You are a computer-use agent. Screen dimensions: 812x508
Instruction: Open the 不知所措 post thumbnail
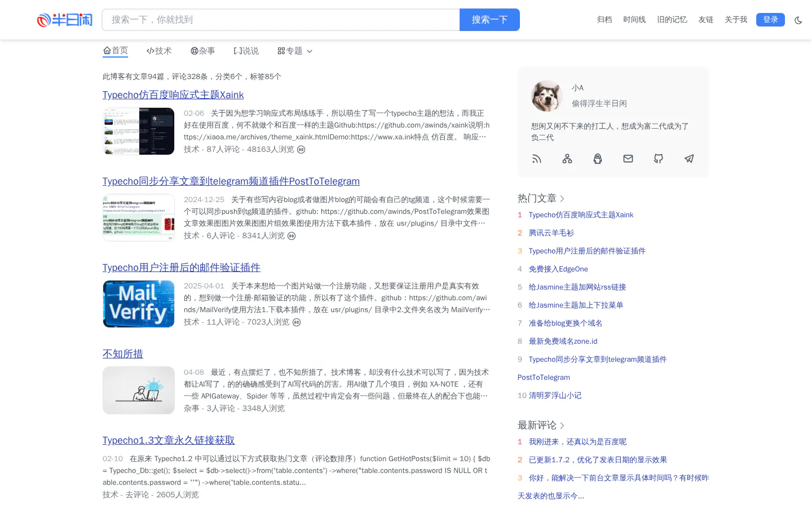coord(139,391)
